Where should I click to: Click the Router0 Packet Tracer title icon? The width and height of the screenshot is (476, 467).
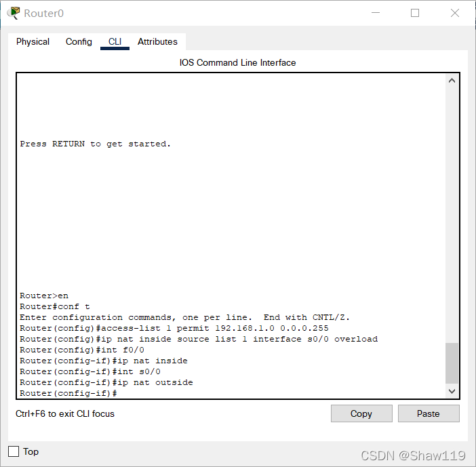click(14, 13)
